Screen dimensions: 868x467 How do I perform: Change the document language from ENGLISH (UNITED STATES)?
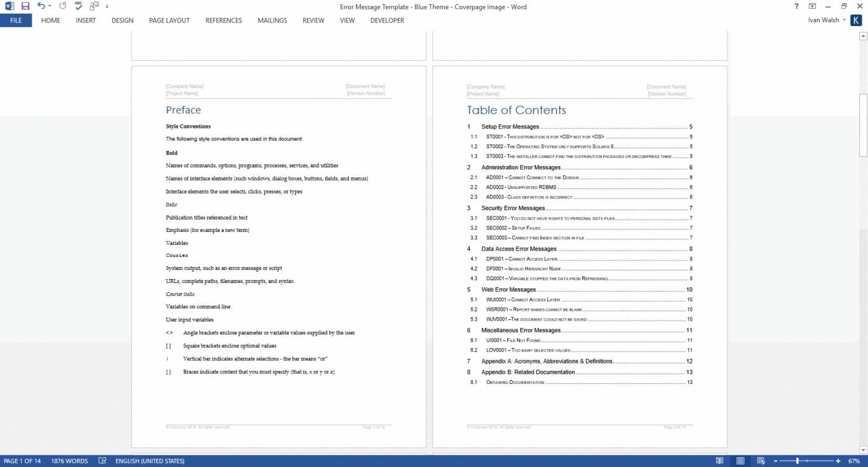coord(149,461)
